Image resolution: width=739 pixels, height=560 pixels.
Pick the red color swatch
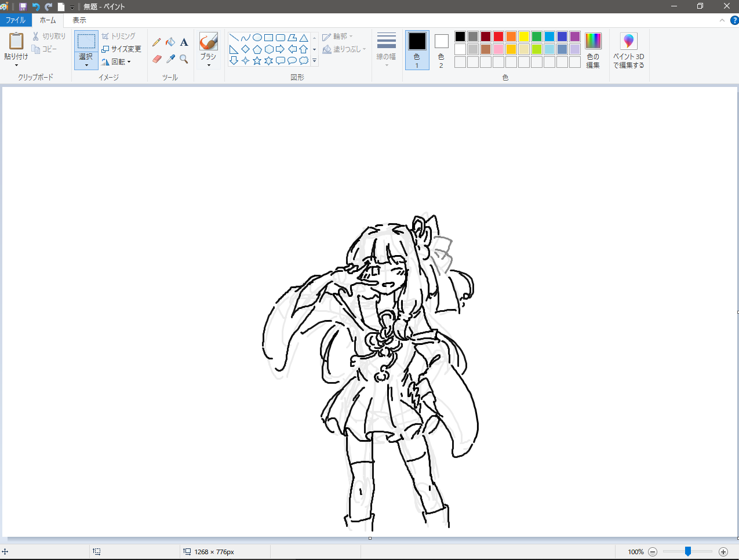(x=498, y=37)
